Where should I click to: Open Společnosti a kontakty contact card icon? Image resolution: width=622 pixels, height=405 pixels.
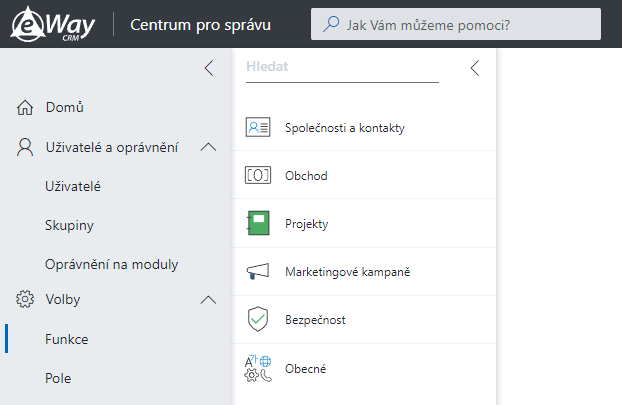[258, 127]
